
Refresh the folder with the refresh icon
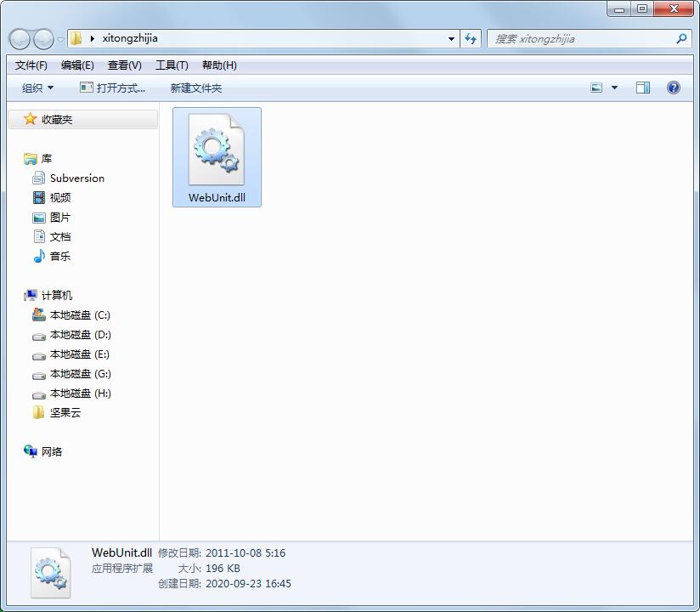(x=470, y=38)
